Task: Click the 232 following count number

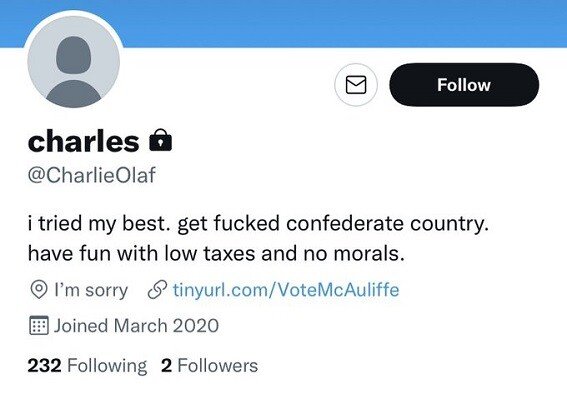Action: click(44, 365)
